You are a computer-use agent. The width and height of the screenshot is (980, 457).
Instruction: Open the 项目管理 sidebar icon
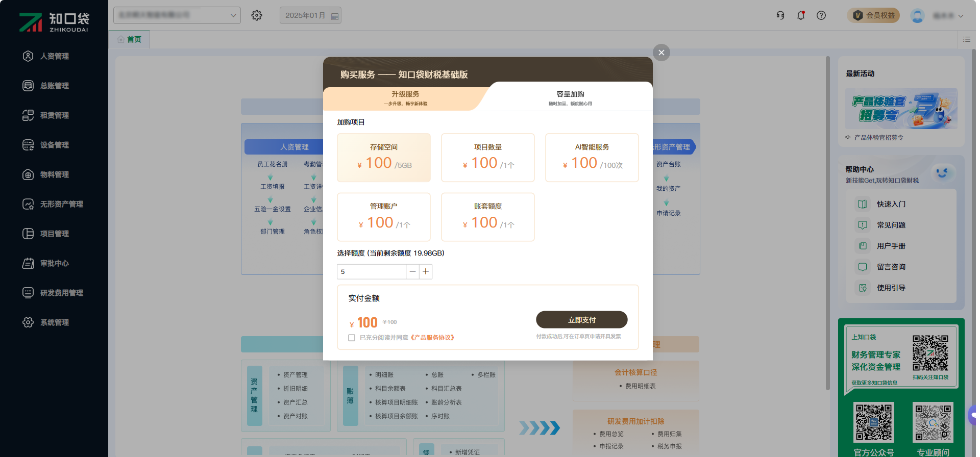tap(28, 234)
